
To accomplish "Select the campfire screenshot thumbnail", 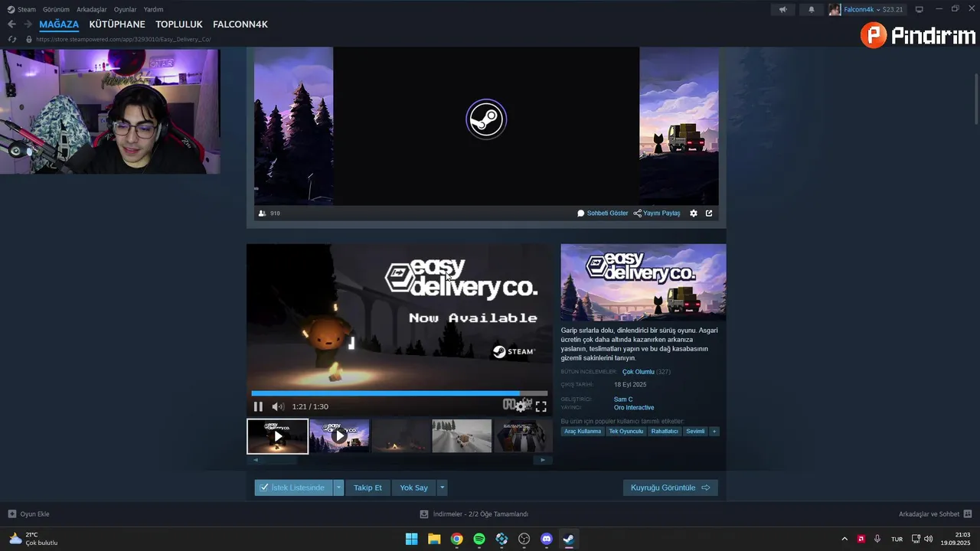I will click(x=400, y=436).
